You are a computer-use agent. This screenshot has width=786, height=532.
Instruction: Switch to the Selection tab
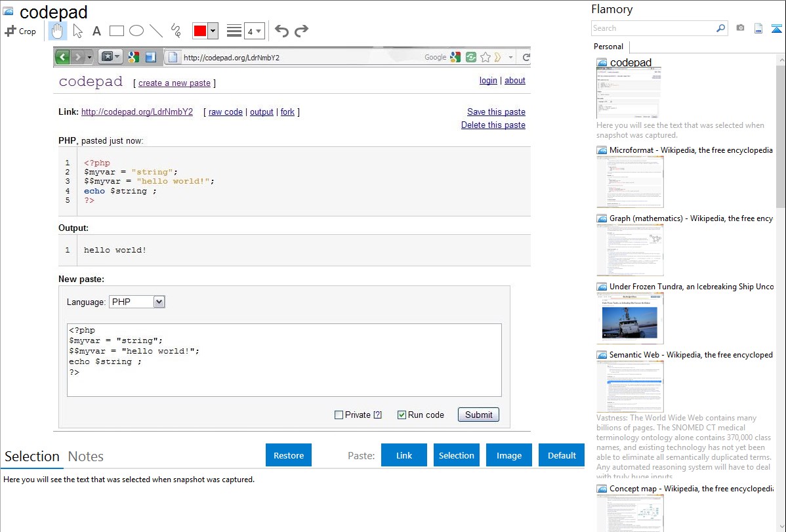(x=32, y=457)
